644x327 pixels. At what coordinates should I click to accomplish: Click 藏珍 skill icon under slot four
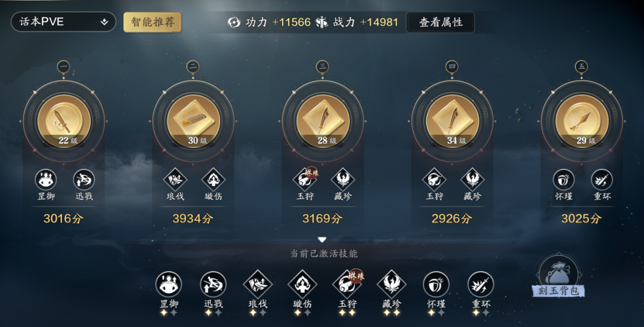(x=472, y=180)
